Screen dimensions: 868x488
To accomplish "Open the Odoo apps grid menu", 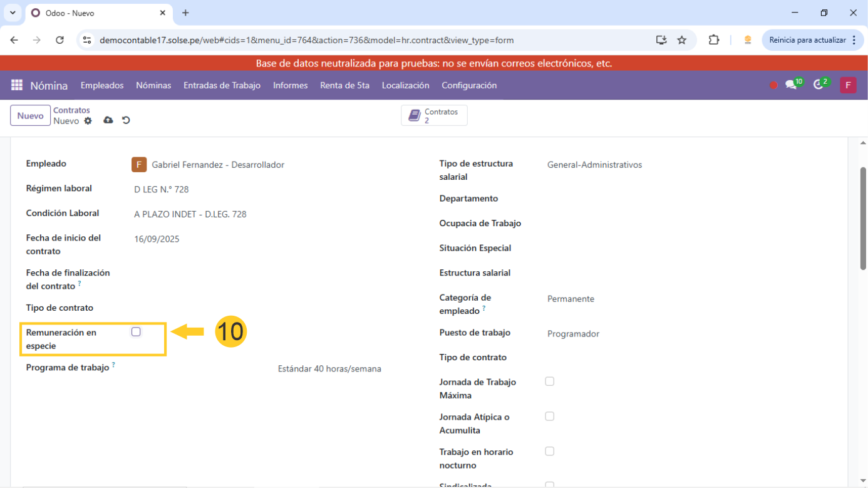I will (x=17, y=85).
